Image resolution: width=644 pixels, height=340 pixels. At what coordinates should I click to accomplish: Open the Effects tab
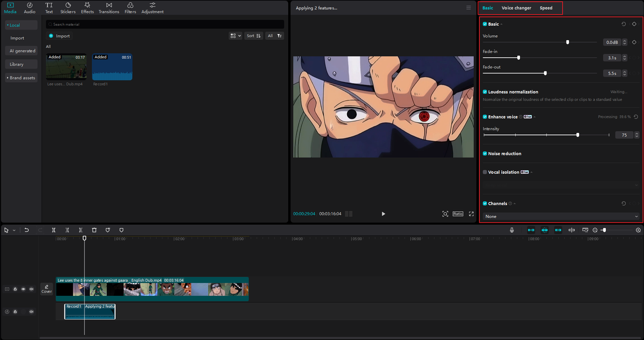[x=88, y=8]
